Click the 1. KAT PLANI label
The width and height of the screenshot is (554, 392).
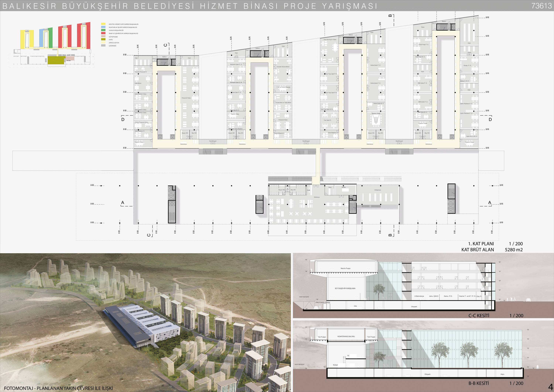(x=481, y=243)
